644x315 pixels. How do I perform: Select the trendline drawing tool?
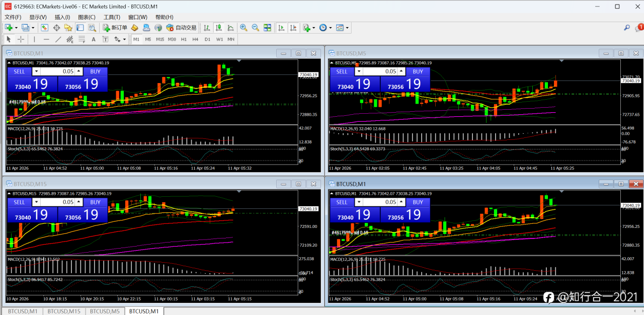tap(58, 39)
